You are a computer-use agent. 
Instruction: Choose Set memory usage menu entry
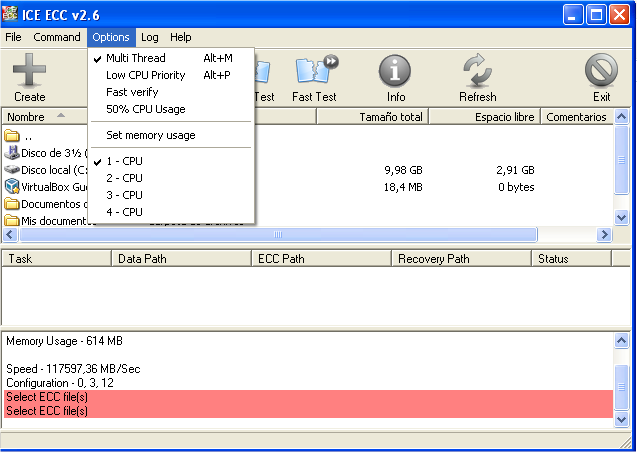click(171, 135)
